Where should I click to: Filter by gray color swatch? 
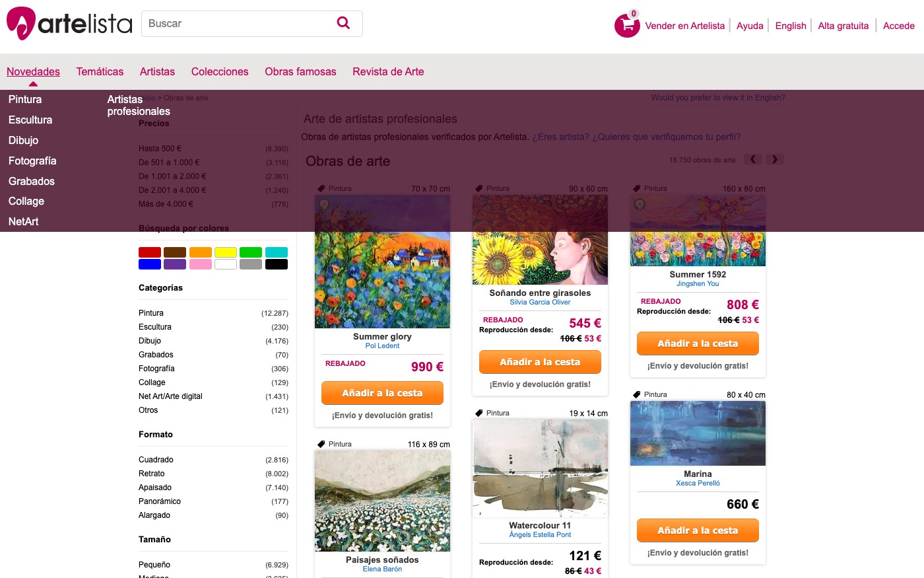pyautogui.click(x=251, y=264)
